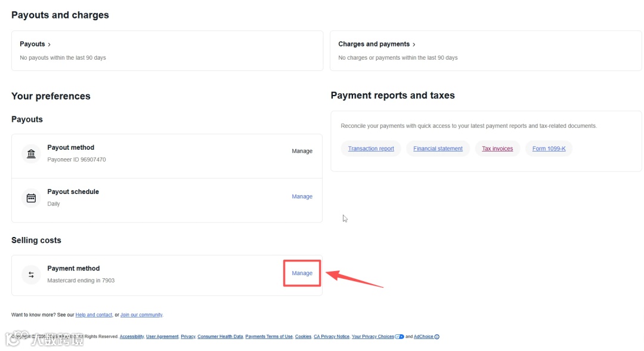
Task: Click the transfer arrows icon beside Payment method
Action: point(31,275)
